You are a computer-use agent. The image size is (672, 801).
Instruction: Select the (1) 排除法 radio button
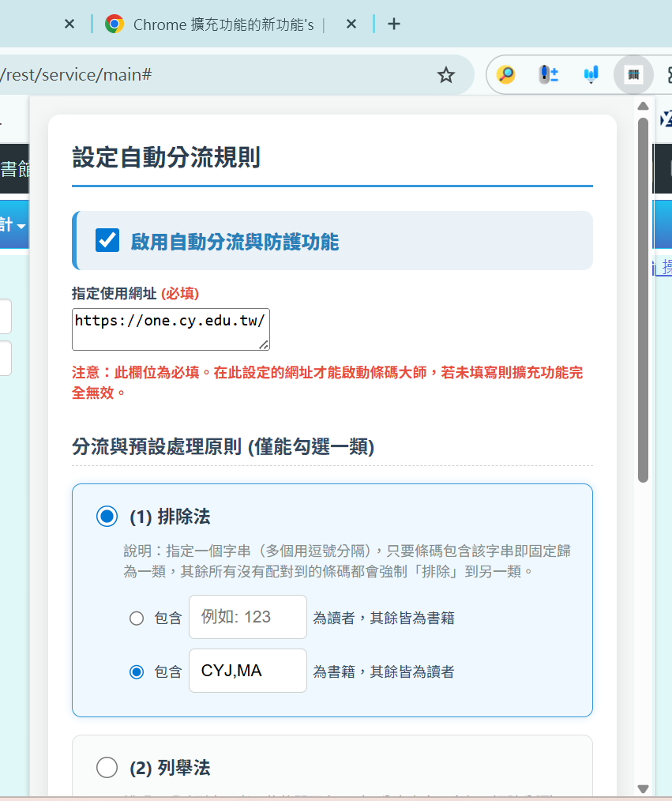tap(107, 516)
